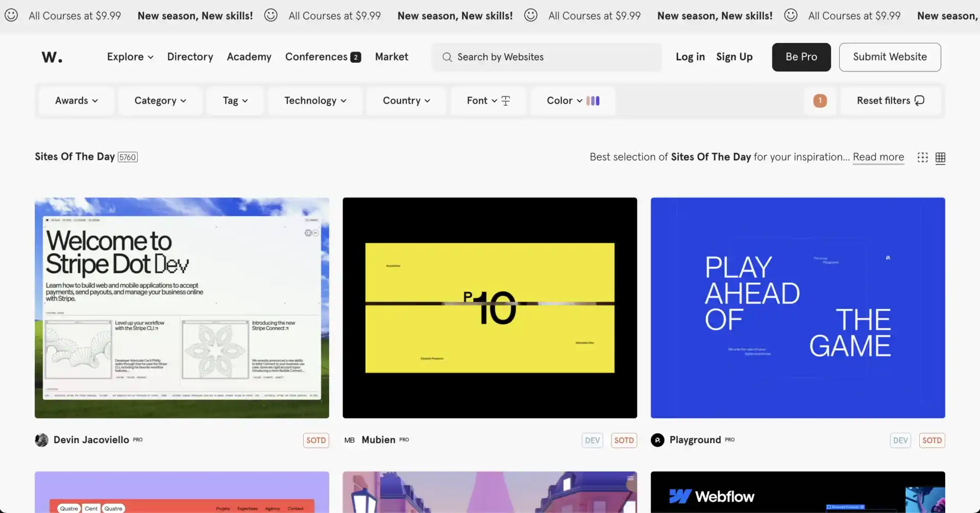This screenshot has width=980, height=513.
Task: Click first 'All Courses at $9.99' banner text
Action: (75, 16)
